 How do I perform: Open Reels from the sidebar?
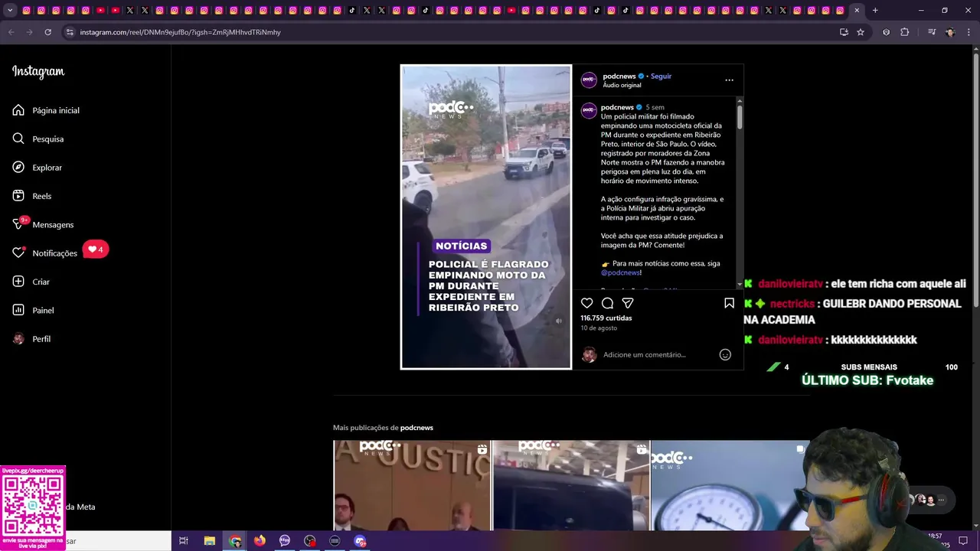click(32, 196)
